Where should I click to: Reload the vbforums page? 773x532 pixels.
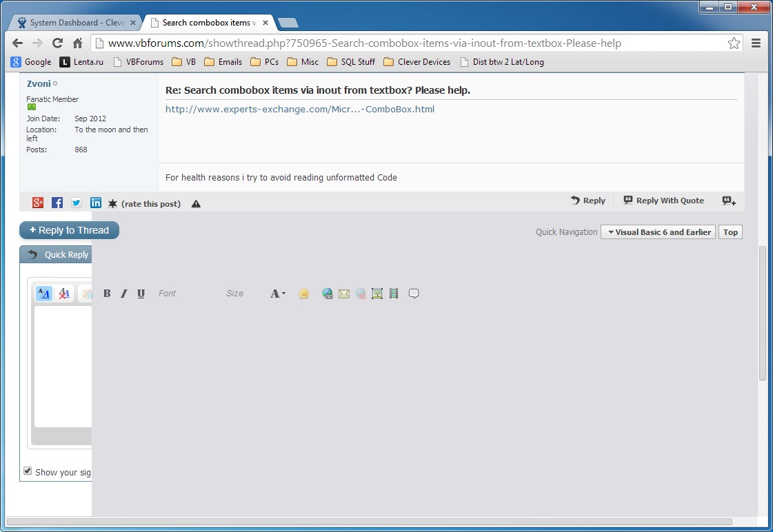tap(58, 43)
